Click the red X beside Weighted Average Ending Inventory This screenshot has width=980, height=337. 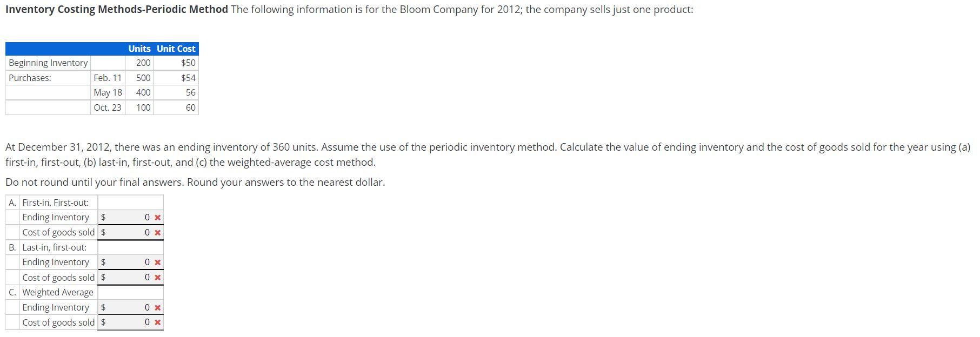157,307
